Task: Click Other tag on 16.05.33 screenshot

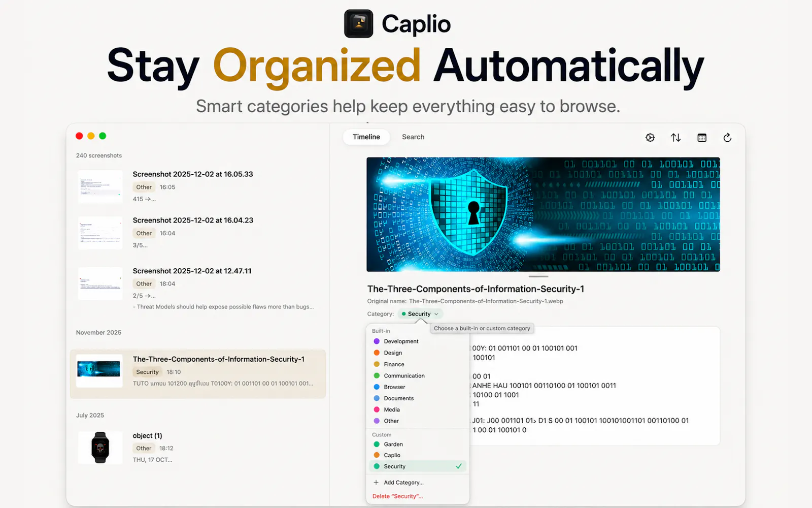Action: point(144,187)
